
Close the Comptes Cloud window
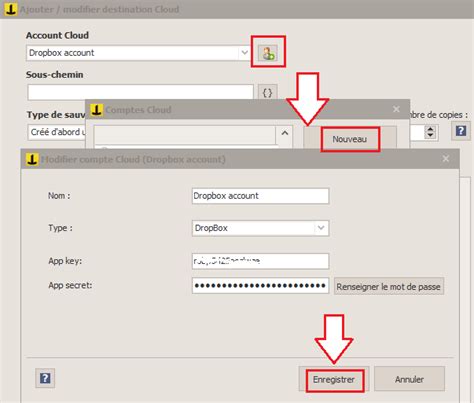396,109
